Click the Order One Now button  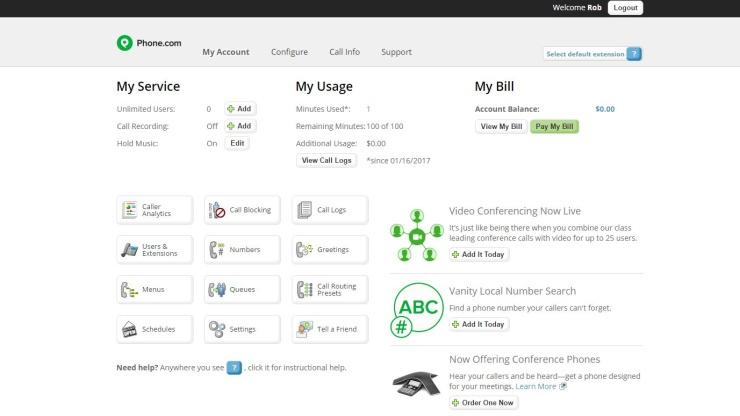click(483, 403)
